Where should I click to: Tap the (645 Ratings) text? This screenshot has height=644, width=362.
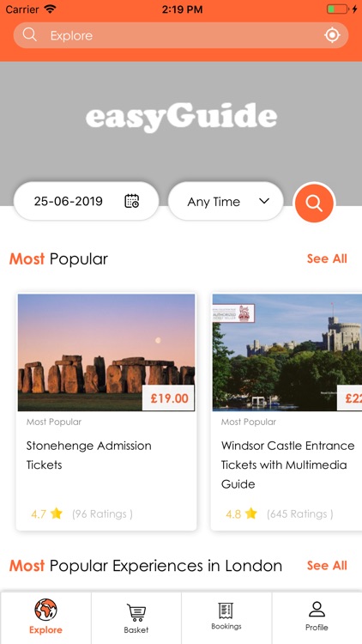tap(300, 513)
